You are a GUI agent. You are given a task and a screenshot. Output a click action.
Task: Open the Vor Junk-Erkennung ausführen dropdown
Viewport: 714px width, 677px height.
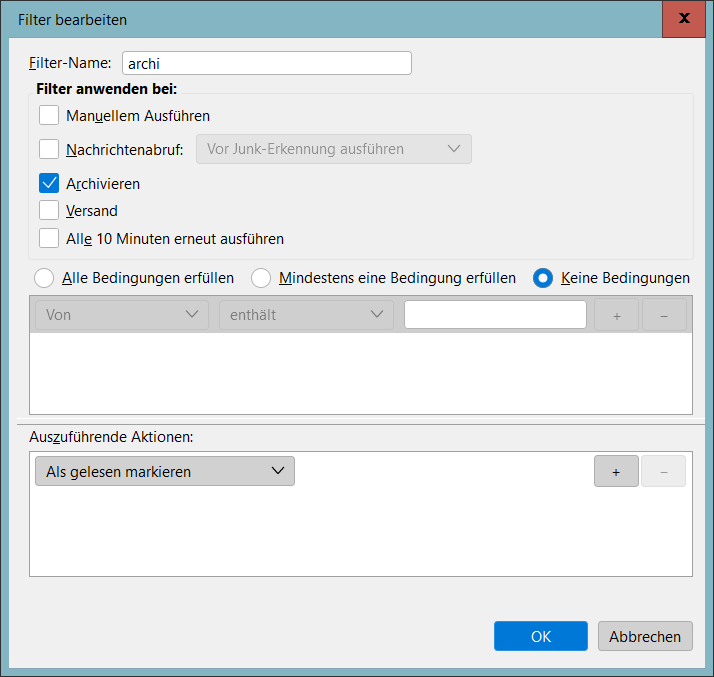pos(333,149)
